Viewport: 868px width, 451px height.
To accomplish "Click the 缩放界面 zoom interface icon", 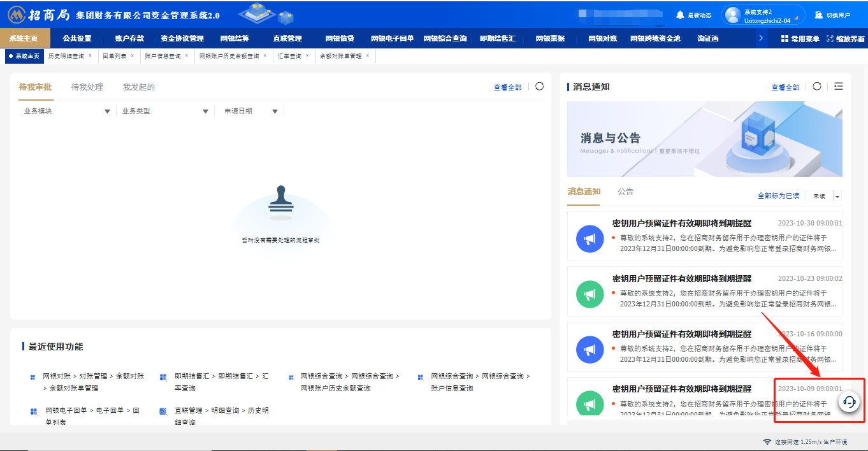I will click(830, 39).
